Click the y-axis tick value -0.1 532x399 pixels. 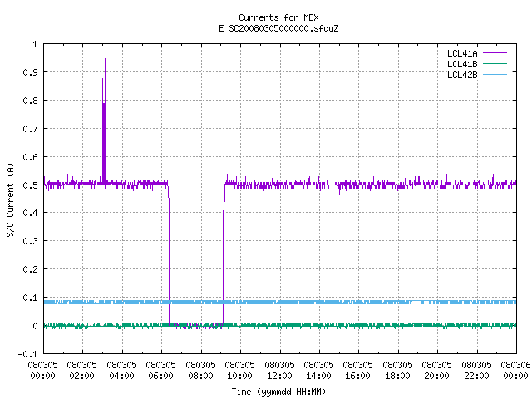click(x=27, y=354)
